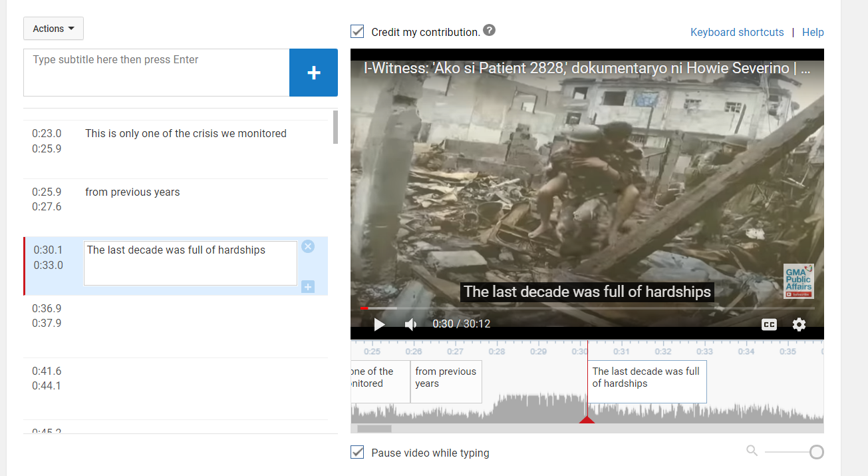The image size is (868, 476).
Task: Select 'from previous years' timeline caption block
Action: [x=446, y=382]
